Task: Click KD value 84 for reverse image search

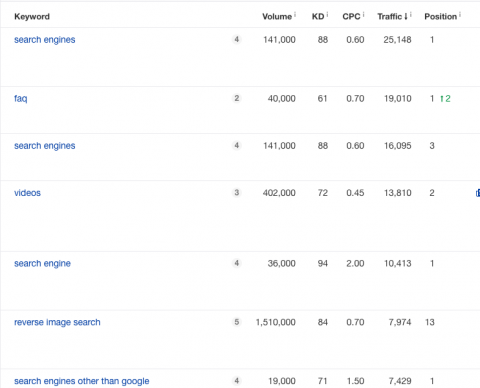Action: tap(323, 322)
